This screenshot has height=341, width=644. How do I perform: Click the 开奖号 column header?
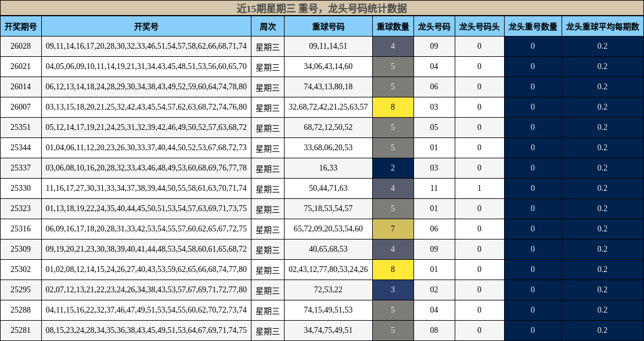(x=145, y=26)
